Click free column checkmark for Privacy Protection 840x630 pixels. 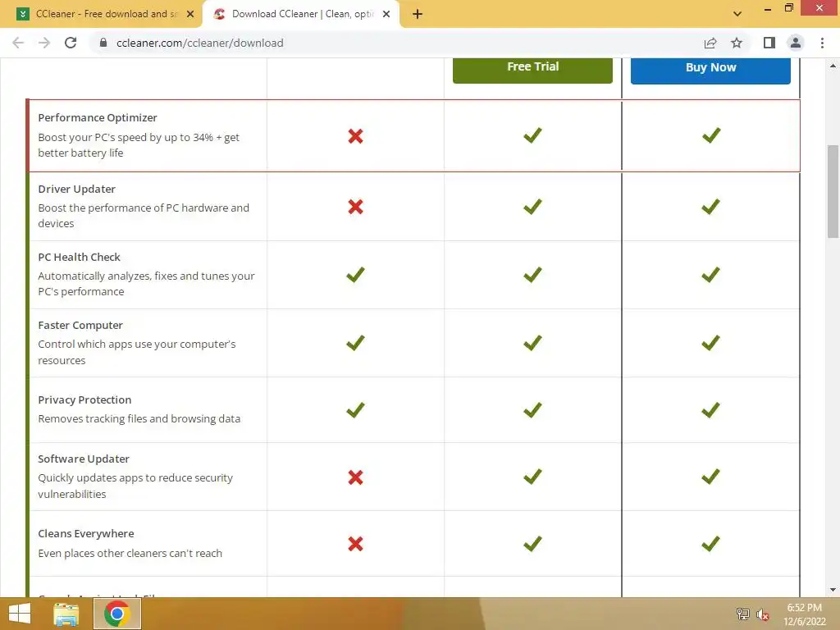click(355, 410)
